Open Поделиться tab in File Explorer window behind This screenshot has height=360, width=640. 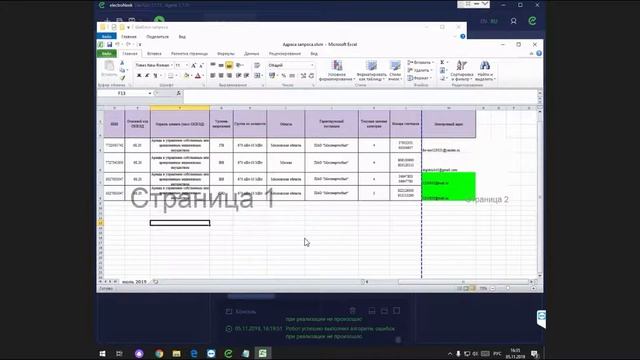pyautogui.click(x=158, y=37)
